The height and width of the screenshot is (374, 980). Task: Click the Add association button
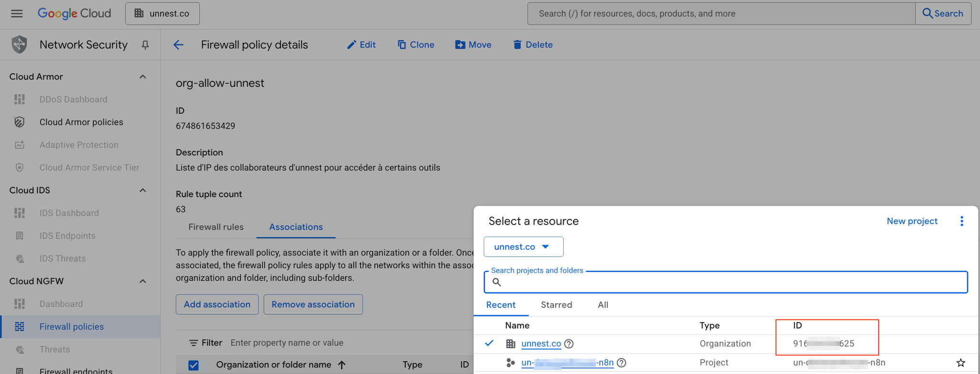point(217,305)
